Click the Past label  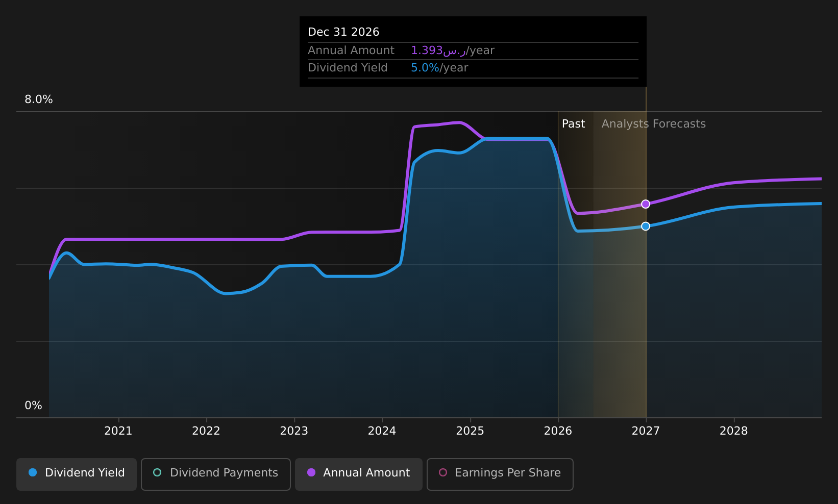(x=574, y=124)
